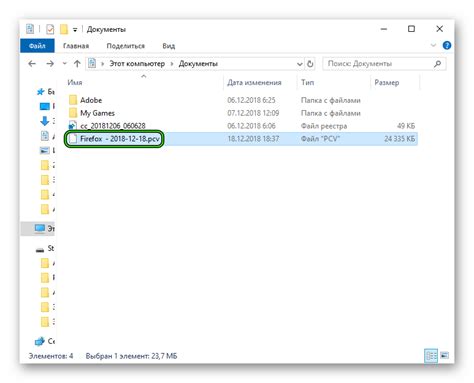Screen dimensions: 474x383
Task: Click the Элементов: 4 status text
Action: (x=51, y=356)
